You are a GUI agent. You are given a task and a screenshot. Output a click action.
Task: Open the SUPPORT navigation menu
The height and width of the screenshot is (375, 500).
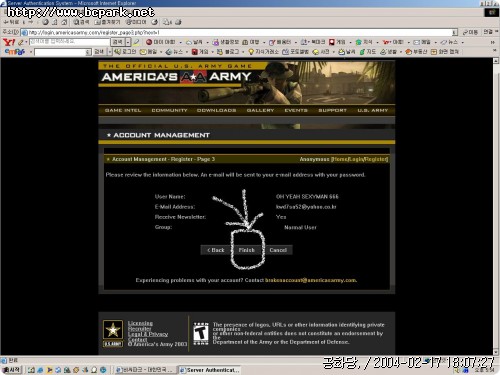click(x=332, y=110)
